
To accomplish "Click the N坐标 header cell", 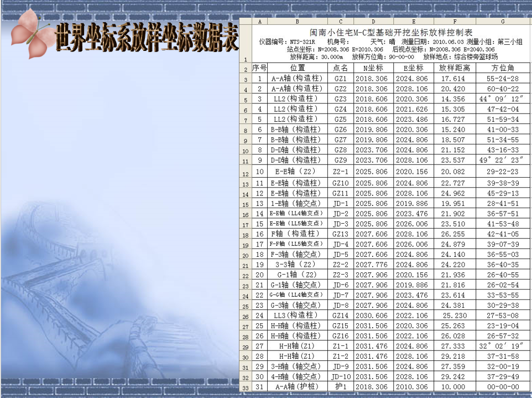I will point(374,68).
